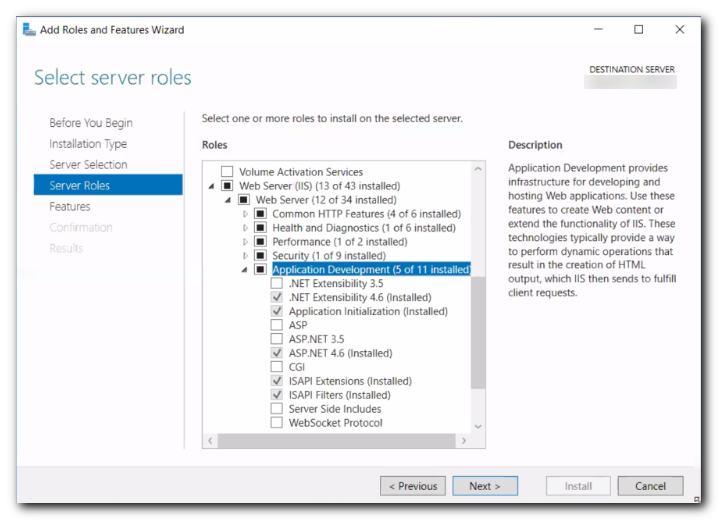Toggle Application Development checkbox
This screenshot has width=718, height=520.
point(260,269)
